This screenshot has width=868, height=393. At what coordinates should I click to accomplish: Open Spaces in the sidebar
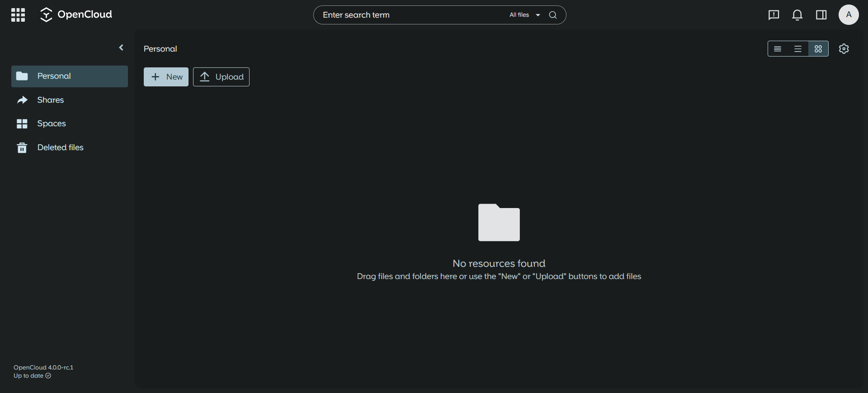tap(51, 123)
